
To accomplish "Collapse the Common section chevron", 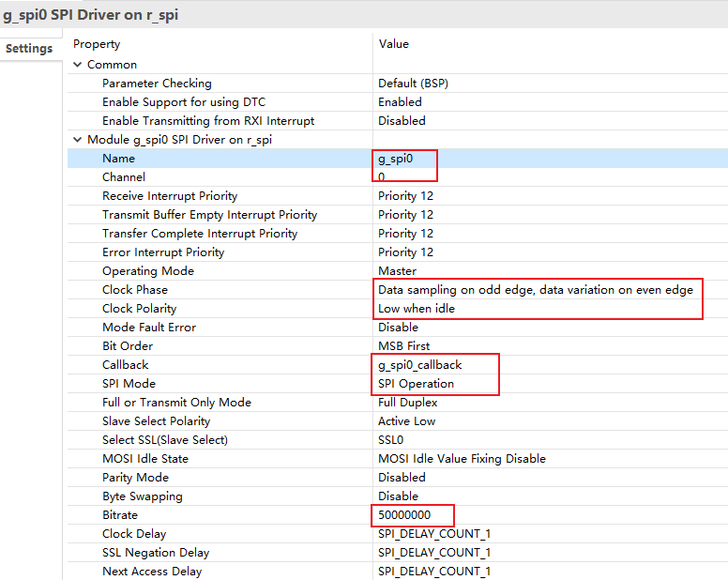I will [78, 65].
